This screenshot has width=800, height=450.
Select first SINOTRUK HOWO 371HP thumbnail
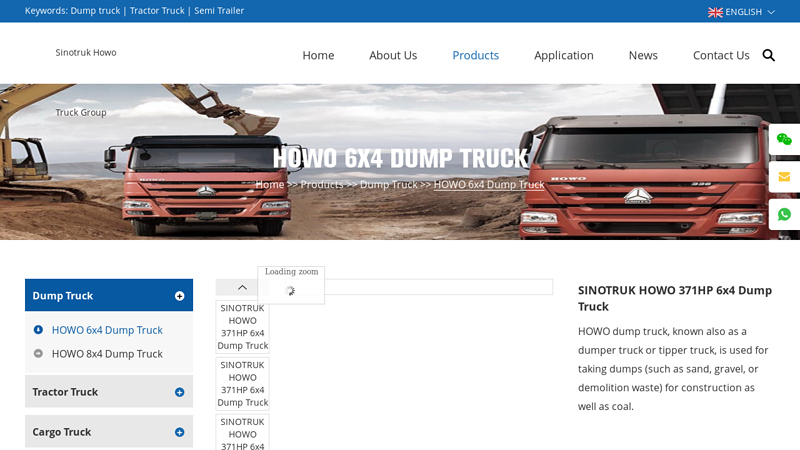pyautogui.click(x=242, y=327)
